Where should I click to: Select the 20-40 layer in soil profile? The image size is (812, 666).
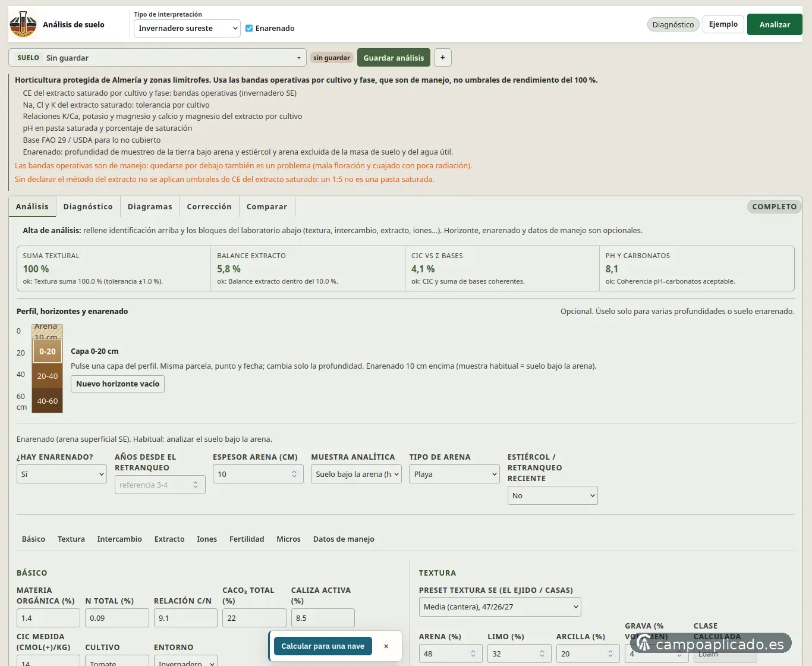point(48,376)
